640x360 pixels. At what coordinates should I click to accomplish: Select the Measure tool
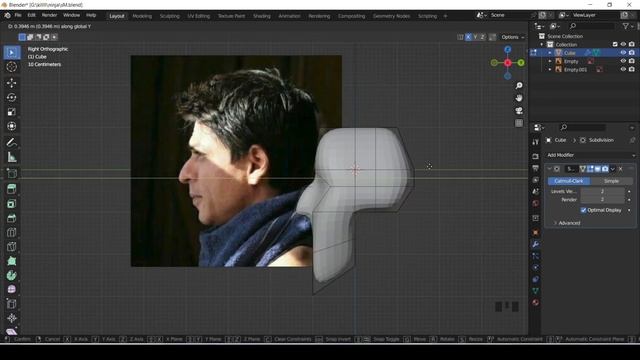[x=11, y=157]
